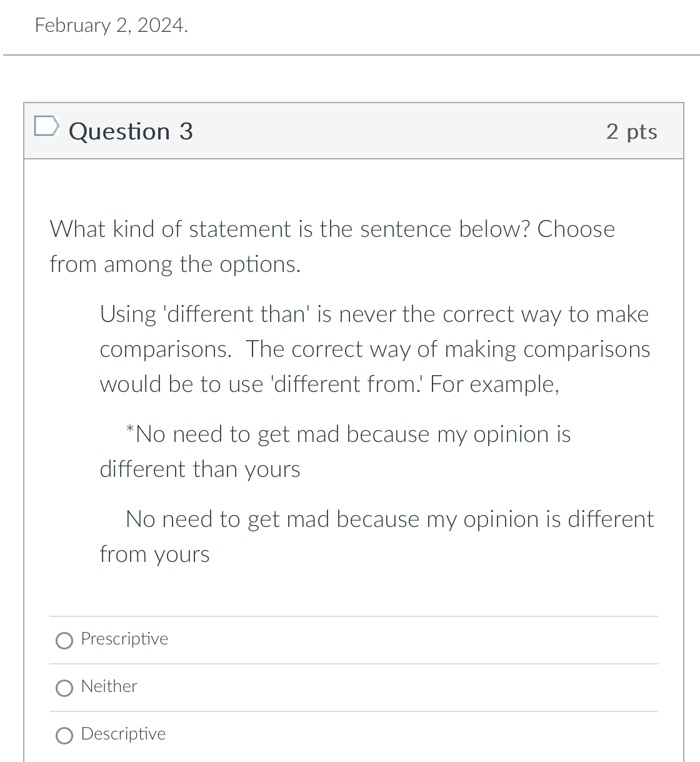Viewport: 700px width, 762px height.
Task: Click the Neither answer label text
Action: coord(108,687)
